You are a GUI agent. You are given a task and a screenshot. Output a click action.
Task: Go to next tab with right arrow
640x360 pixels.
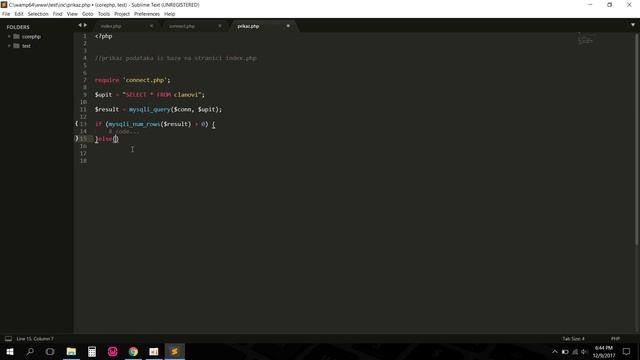click(85, 25)
